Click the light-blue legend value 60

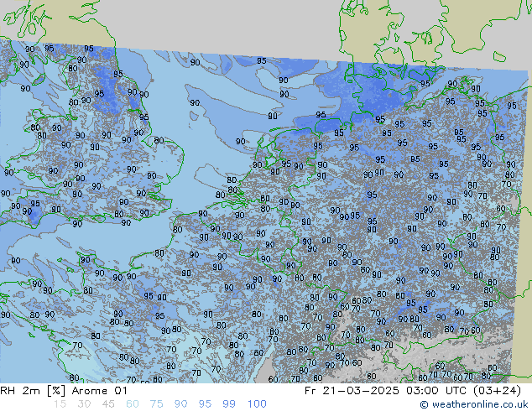tap(133, 404)
